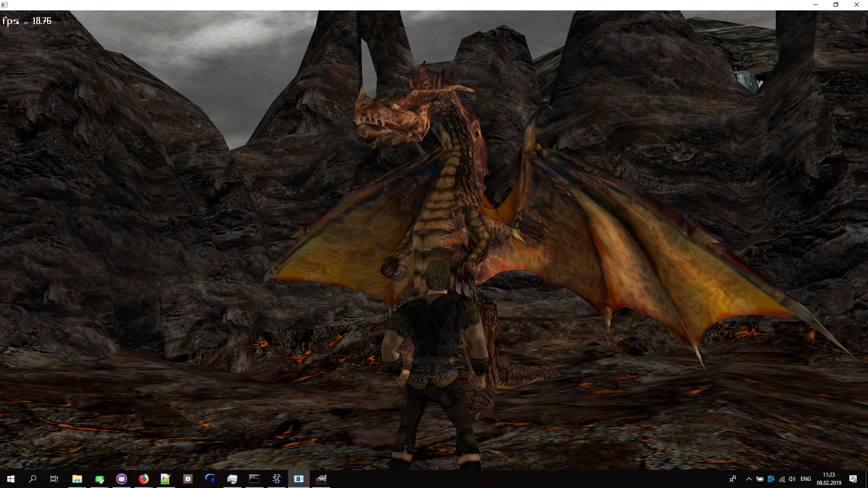Check battery power status icon
868x488 pixels.
tap(760, 479)
